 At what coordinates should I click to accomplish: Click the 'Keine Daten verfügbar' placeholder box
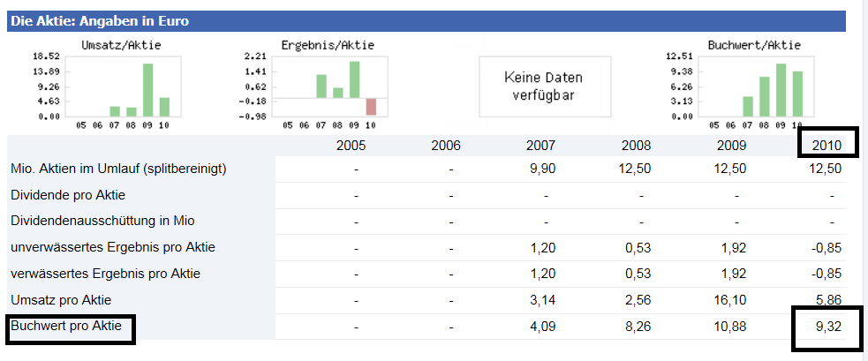point(543,86)
